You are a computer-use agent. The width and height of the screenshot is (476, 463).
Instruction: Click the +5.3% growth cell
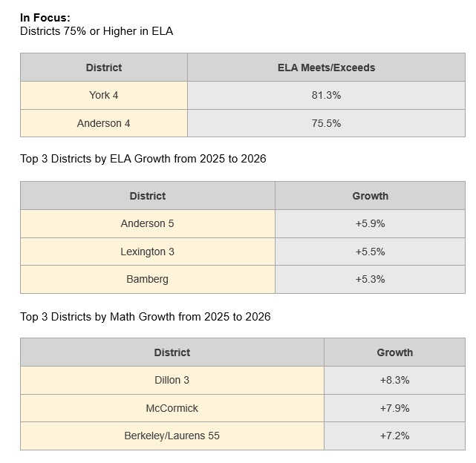point(370,279)
